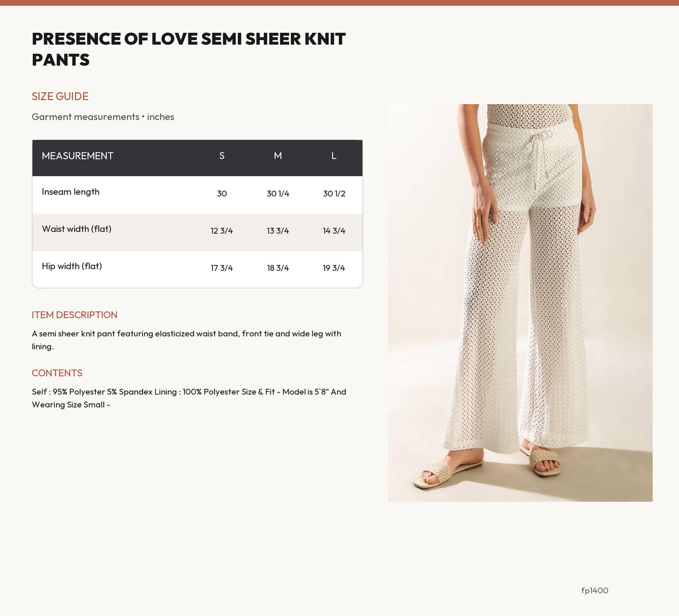This screenshot has height=616, width=679.
Task: Click the MEASUREMENT column header
Action: 78,156
